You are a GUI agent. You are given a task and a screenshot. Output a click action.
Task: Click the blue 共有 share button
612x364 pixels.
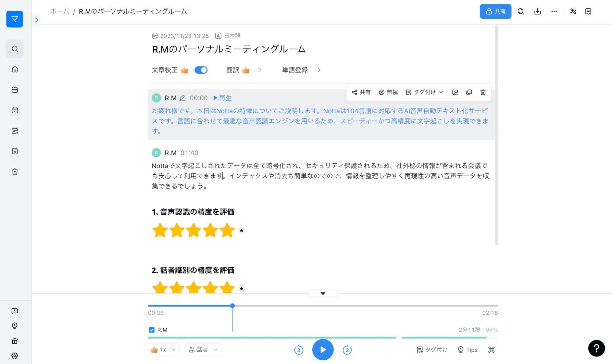(495, 11)
